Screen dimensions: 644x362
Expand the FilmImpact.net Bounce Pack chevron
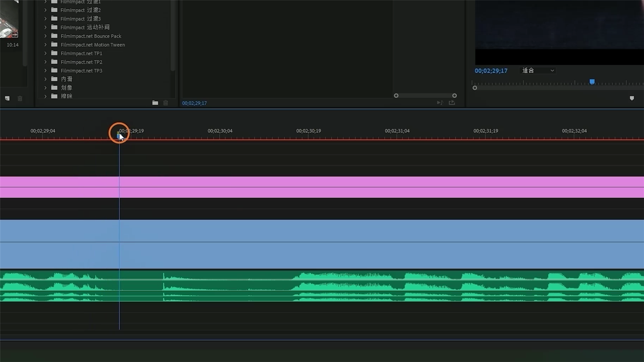[45, 36]
